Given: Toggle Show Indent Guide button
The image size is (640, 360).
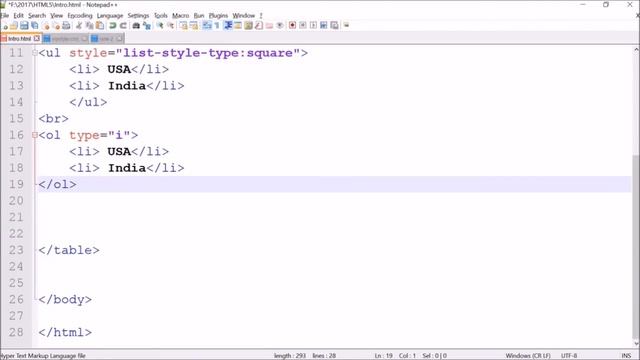Looking at the screenshot, I should 228,25.
